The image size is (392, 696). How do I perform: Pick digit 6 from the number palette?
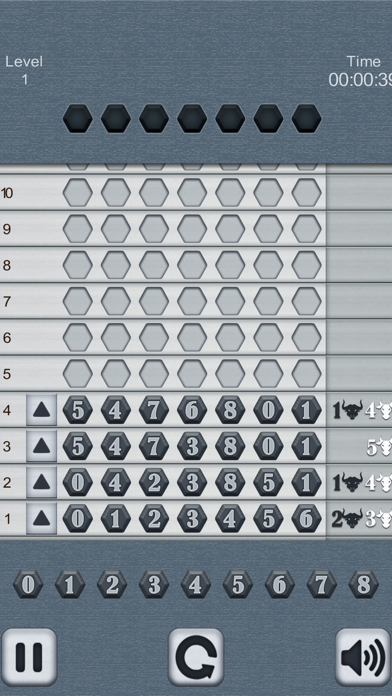pos(280,585)
